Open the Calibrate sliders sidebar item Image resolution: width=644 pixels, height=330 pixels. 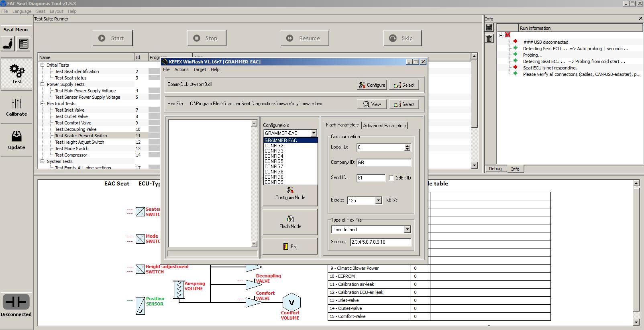(16, 107)
